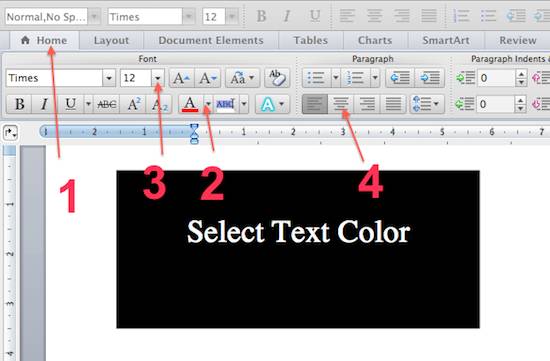Viewport: 550px width, 361px height.
Task: Click Decrease Indent in the upper formatting toolbar
Action: 515,16
